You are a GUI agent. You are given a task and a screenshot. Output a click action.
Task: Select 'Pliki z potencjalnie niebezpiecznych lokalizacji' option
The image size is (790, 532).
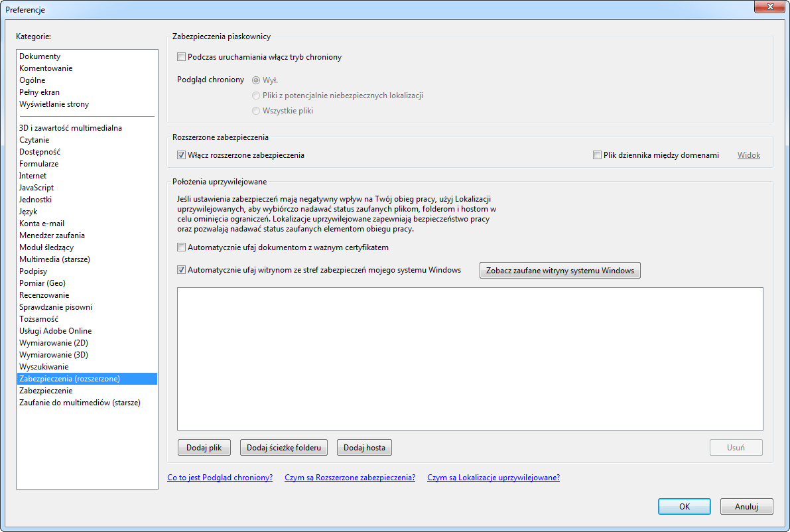pos(256,96)
